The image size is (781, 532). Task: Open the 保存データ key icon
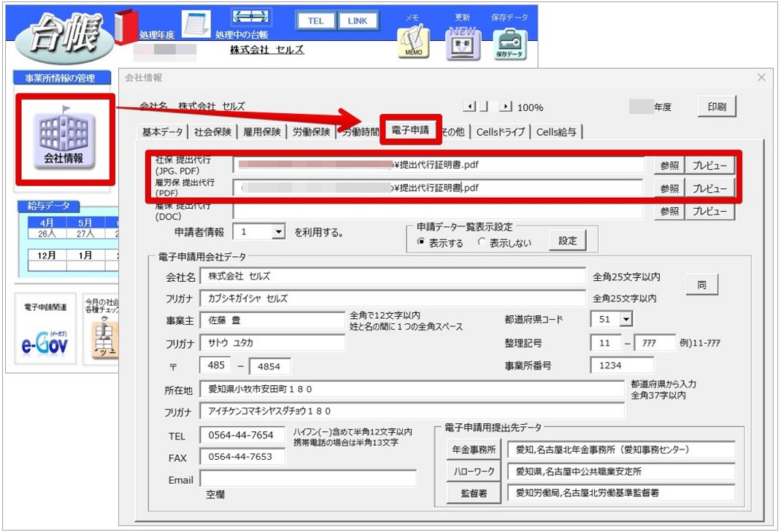[509, 45]
